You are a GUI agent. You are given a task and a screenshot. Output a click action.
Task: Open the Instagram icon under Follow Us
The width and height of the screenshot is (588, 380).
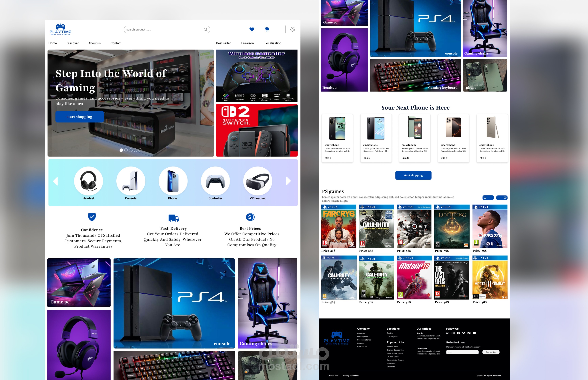[453, 333]
